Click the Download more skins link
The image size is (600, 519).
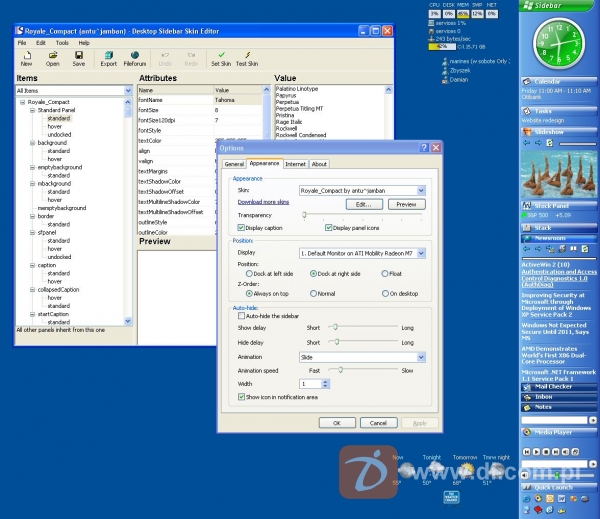point(263,201)
